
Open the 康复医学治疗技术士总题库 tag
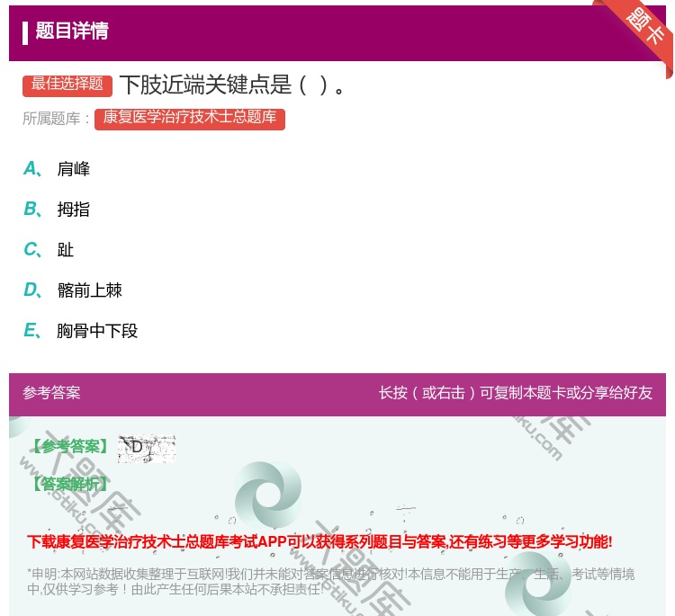coord(190,119)
